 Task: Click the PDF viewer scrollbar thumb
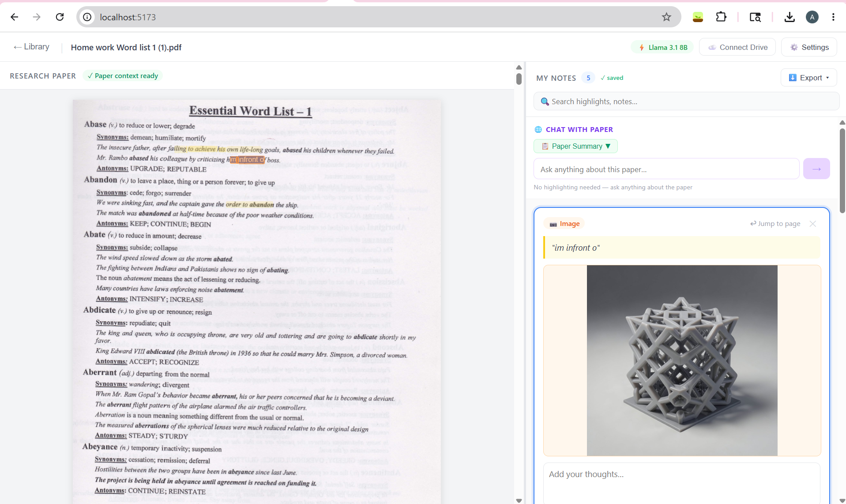coord(519,79)
